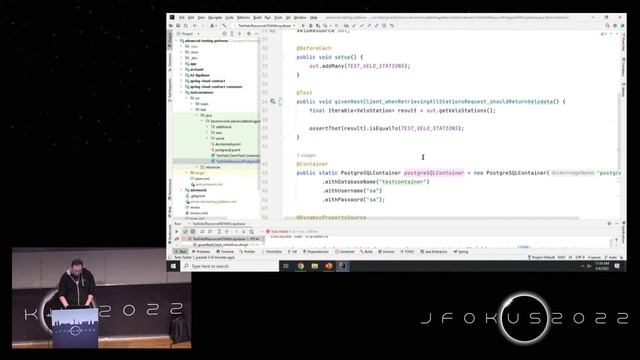Click the run test gutter icon at line 56
The height and width of the screenshot is (360, 640).
coord(273,101)
